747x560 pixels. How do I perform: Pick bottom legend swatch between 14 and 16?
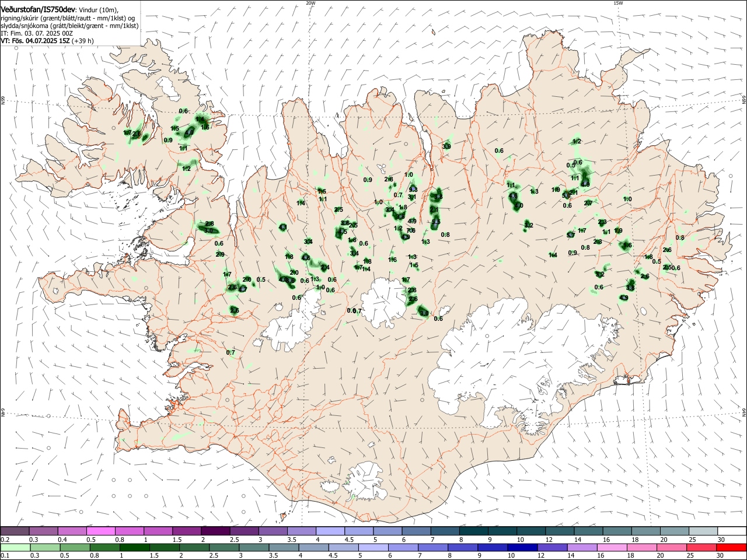coord(582,547)
